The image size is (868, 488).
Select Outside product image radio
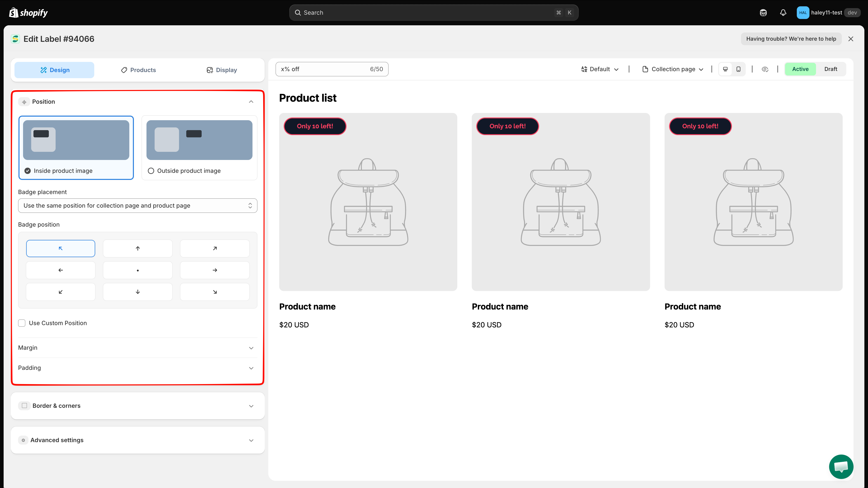151,171
